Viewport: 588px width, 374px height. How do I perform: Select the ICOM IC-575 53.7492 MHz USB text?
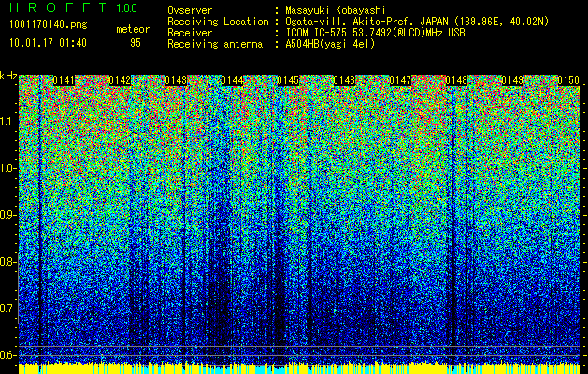(376, 33)
